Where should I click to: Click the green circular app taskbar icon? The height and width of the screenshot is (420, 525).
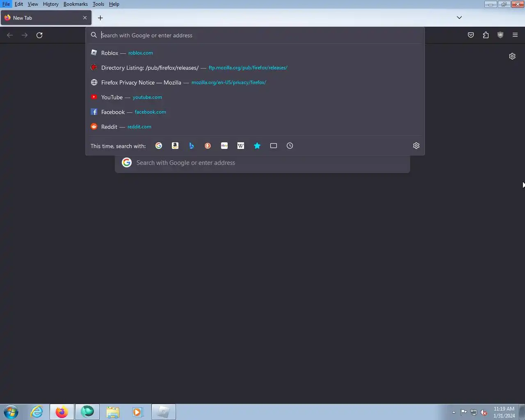click(87, 412)
